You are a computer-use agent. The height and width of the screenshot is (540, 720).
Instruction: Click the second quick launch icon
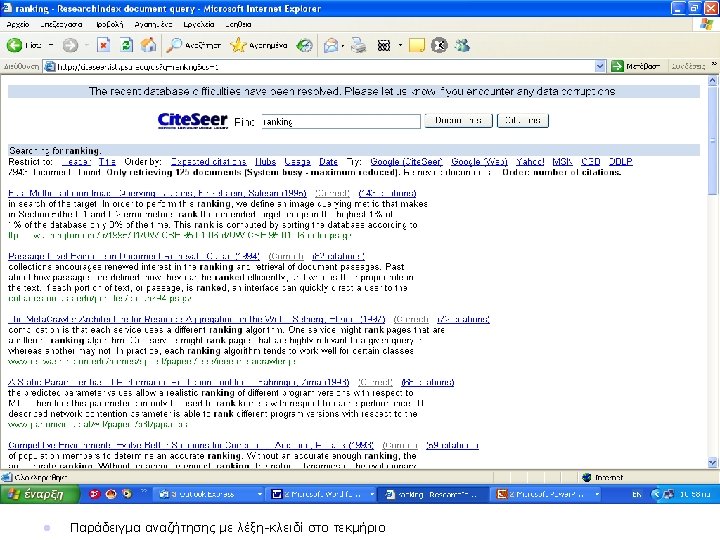click(111, 494)
